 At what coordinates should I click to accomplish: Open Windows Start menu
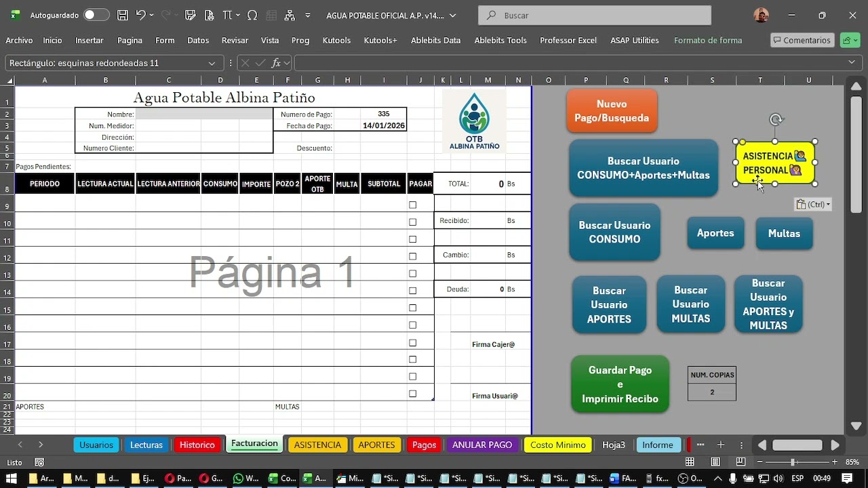[12, 479]
